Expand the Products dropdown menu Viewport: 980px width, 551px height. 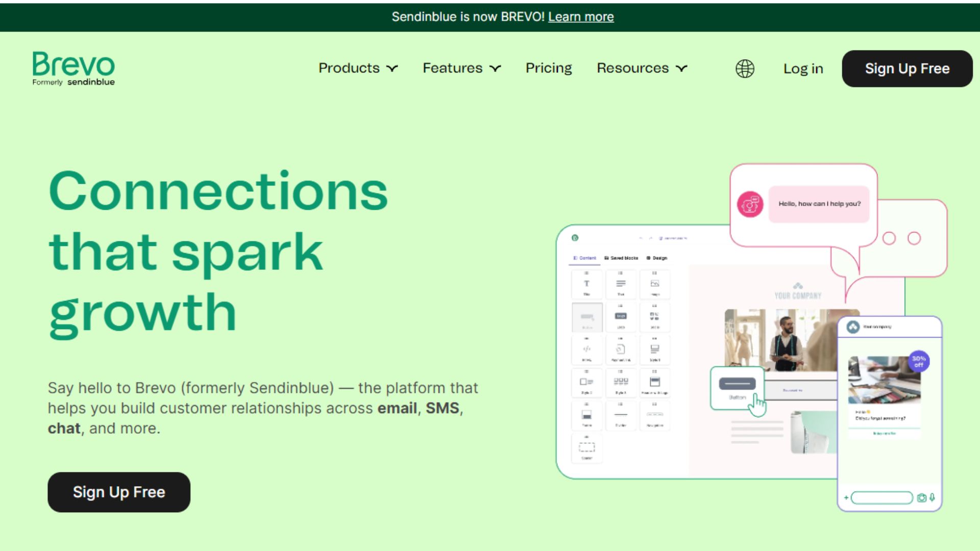click(358, 68)
